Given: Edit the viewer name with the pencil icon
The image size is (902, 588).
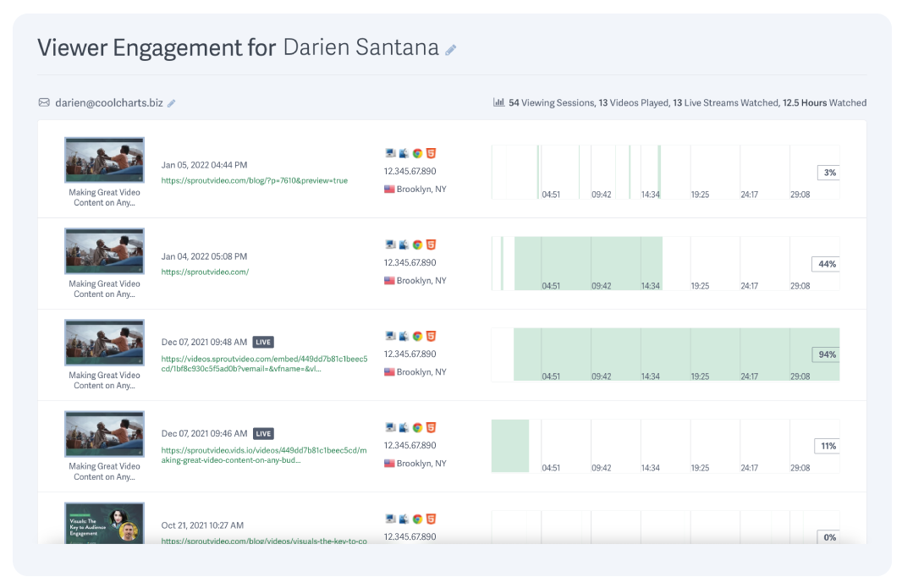Looking at the screenshot, I should pyautogui.click(x=448, y=48).
